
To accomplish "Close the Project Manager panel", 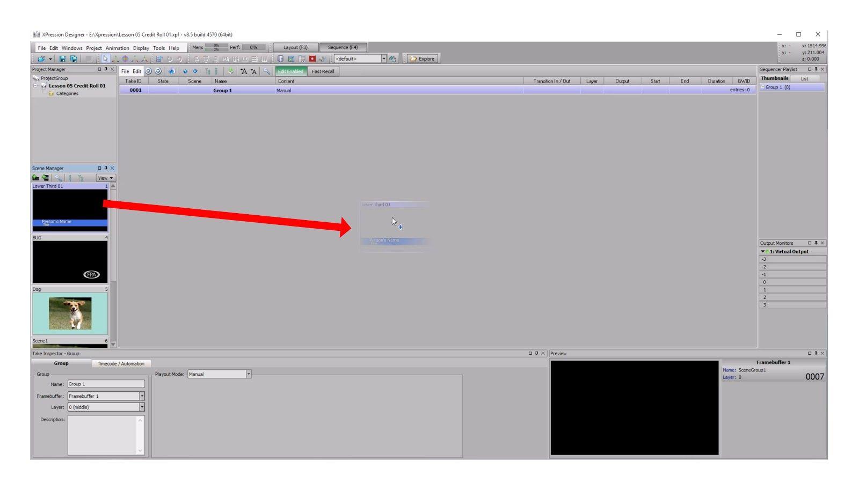I will [x=112, y=69].
